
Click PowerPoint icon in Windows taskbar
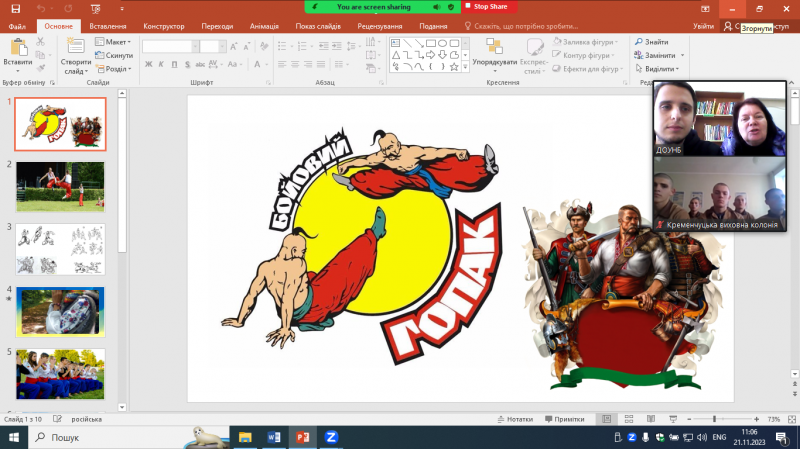(303, 437)
